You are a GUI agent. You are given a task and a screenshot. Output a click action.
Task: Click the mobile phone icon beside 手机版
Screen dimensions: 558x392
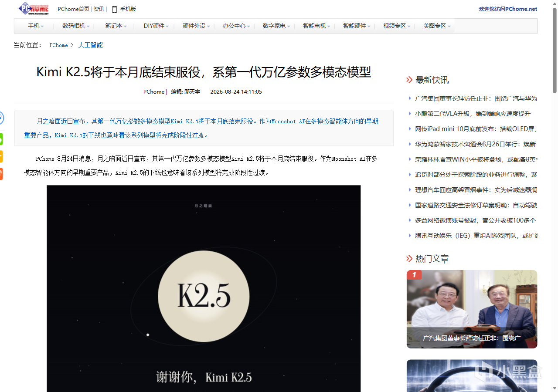click(115, 9)
